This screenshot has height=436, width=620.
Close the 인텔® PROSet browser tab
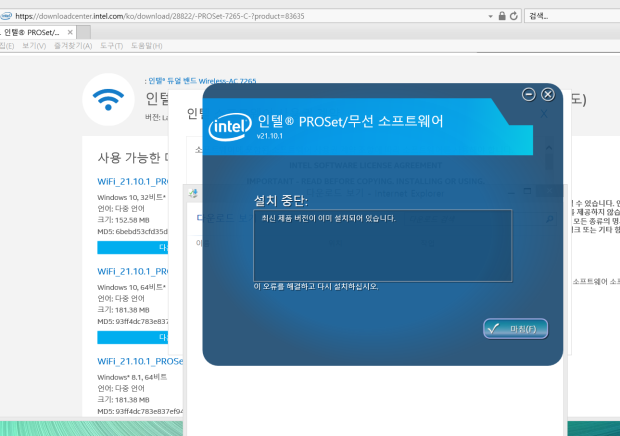(70, 32)
